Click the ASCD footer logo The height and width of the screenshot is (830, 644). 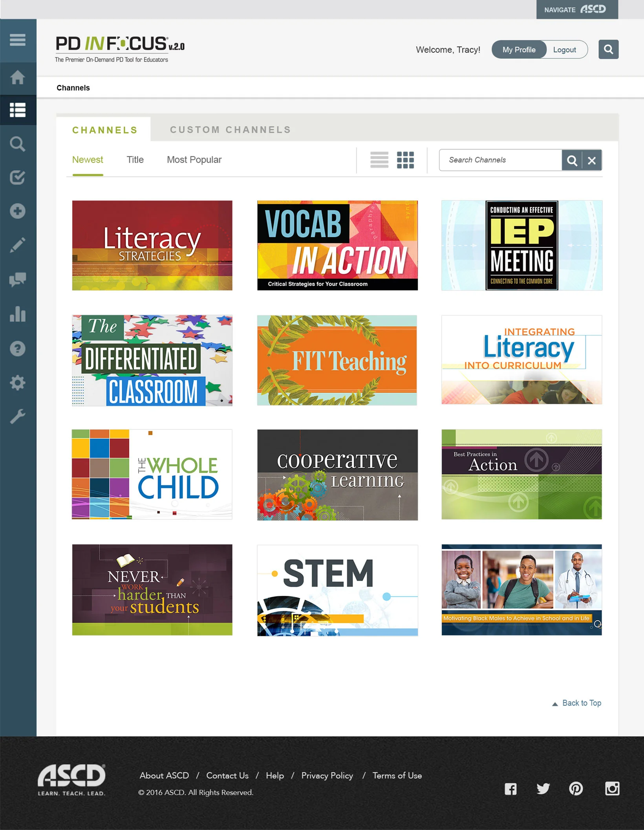pyautogui.click(x=71, y=780)
